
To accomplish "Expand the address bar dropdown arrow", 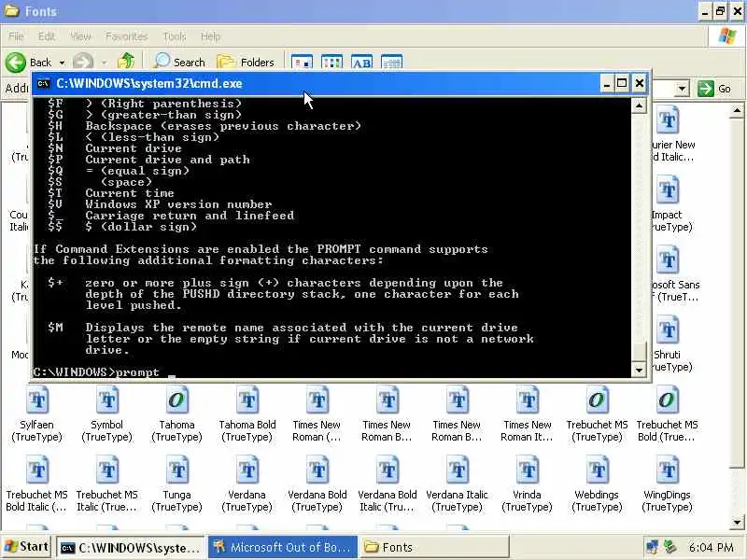I will pyautogui.click(x=683, y=89).
